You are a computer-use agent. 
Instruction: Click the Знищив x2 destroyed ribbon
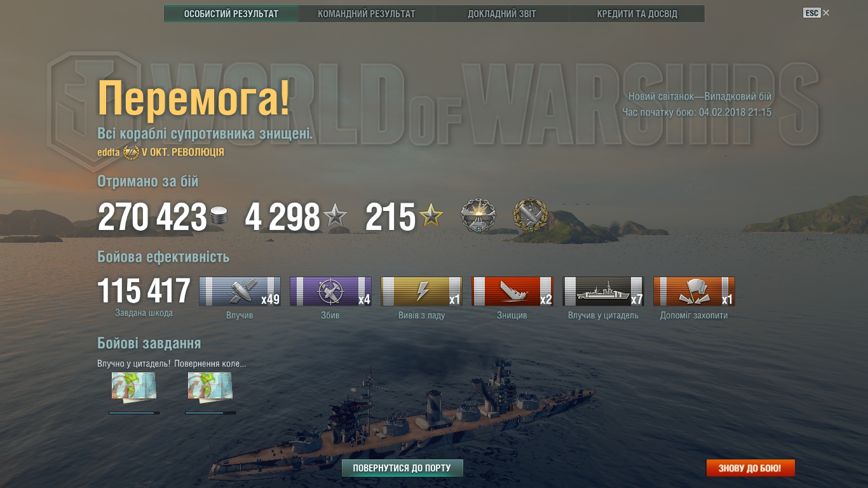pos(512,292)
